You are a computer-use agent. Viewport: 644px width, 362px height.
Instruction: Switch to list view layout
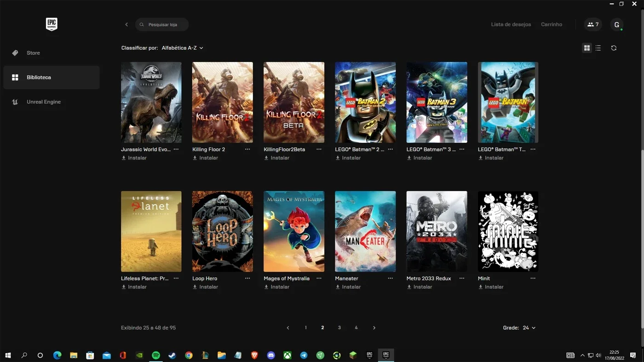pyautogui.click(x=598, y=48)
